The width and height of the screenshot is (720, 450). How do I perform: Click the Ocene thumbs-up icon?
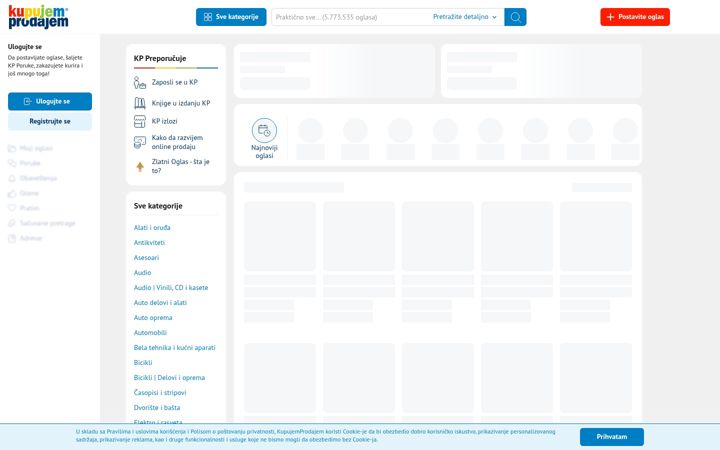[x=12, y=193]
